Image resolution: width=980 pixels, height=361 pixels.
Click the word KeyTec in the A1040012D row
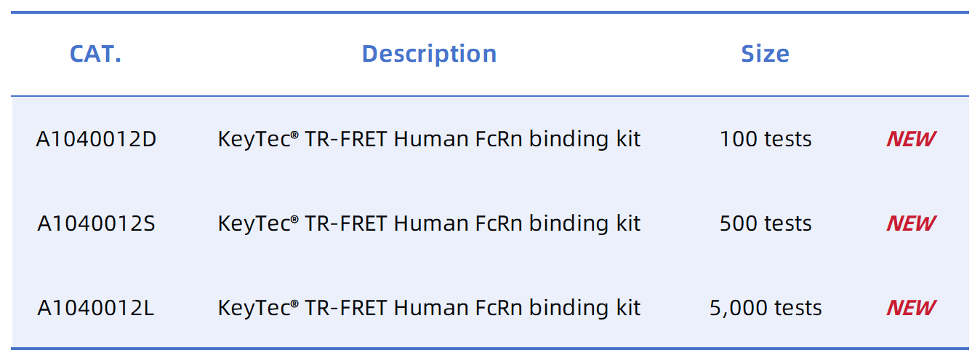[x=254, y=139]
